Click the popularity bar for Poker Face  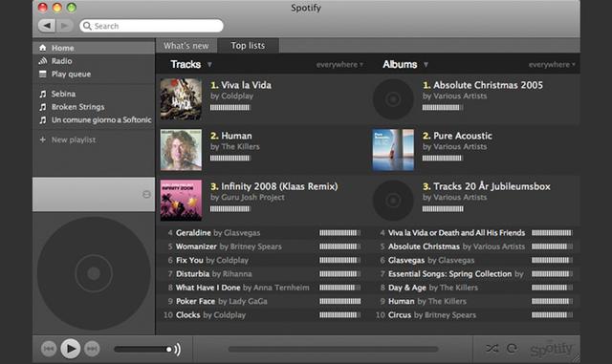340,301
